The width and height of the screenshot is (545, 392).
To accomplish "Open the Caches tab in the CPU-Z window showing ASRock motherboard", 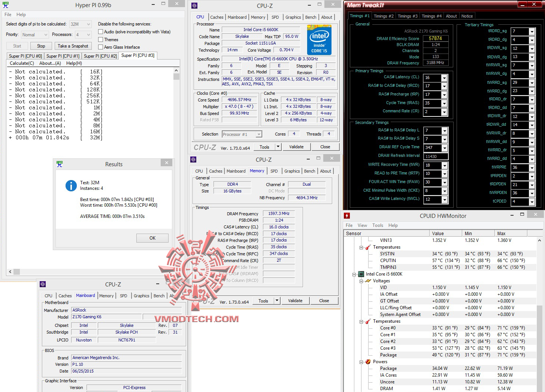I will pos(65,296).
